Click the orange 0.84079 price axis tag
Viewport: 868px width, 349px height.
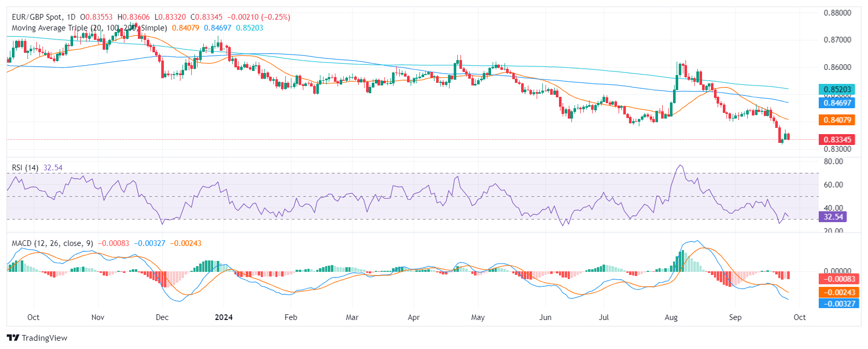(837, 120)
